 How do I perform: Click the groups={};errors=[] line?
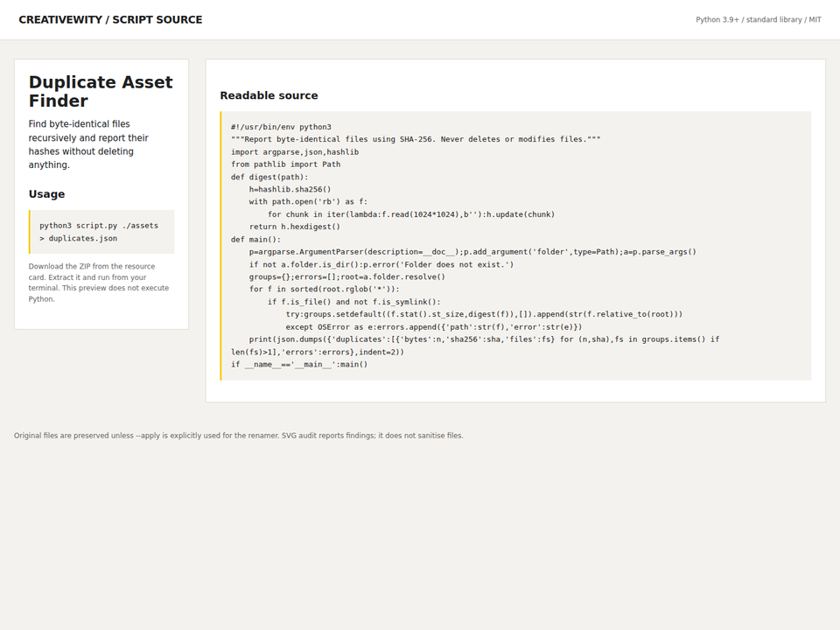346,277
